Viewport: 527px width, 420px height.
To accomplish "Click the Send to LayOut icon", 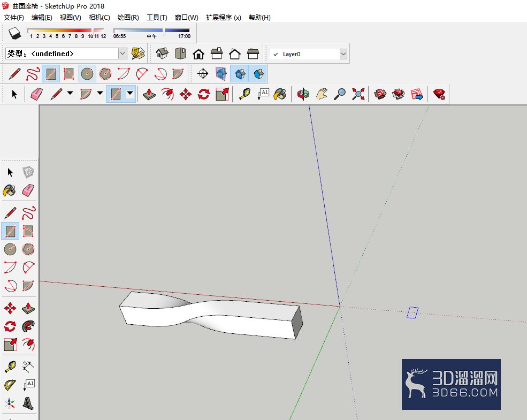I will 417,94.
